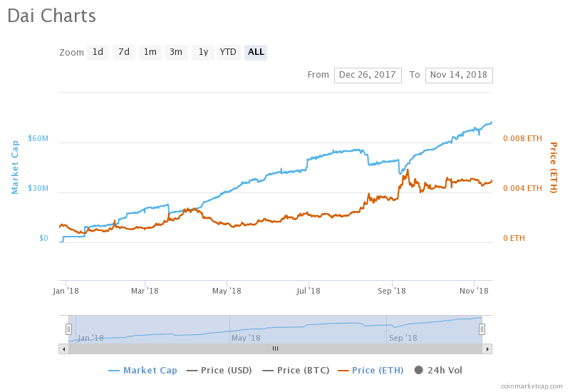Set zoom range to 1d
Image resolution: width=570 pixels, height=392 pixels.
(98, 52)
